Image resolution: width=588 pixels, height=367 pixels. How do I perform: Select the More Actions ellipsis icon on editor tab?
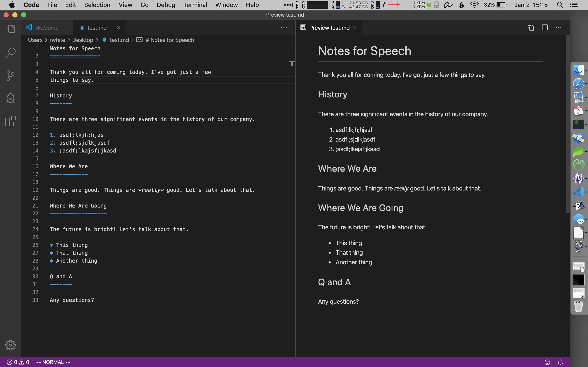tap(284, 28)
